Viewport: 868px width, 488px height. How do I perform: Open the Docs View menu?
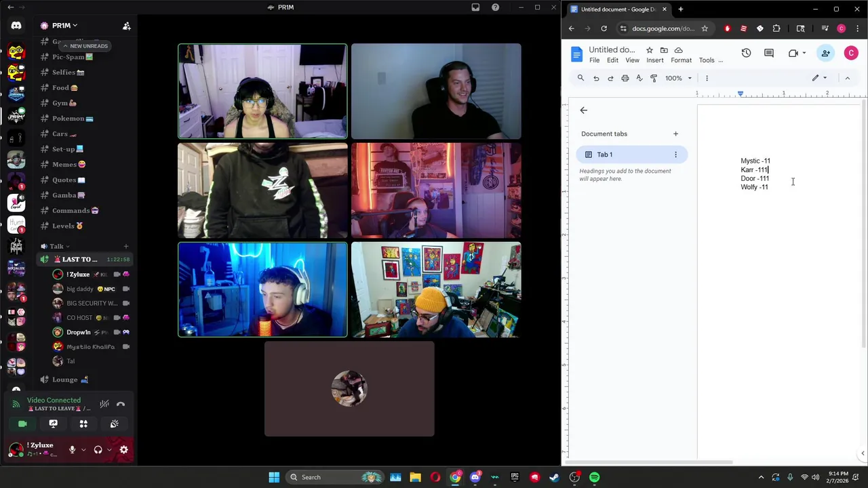(x=632, y=60)
